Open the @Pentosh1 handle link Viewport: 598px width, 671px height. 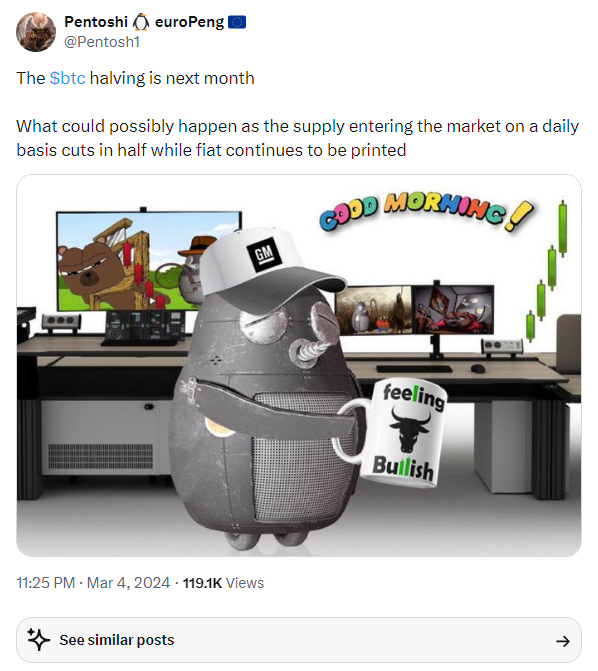[102, 42]
